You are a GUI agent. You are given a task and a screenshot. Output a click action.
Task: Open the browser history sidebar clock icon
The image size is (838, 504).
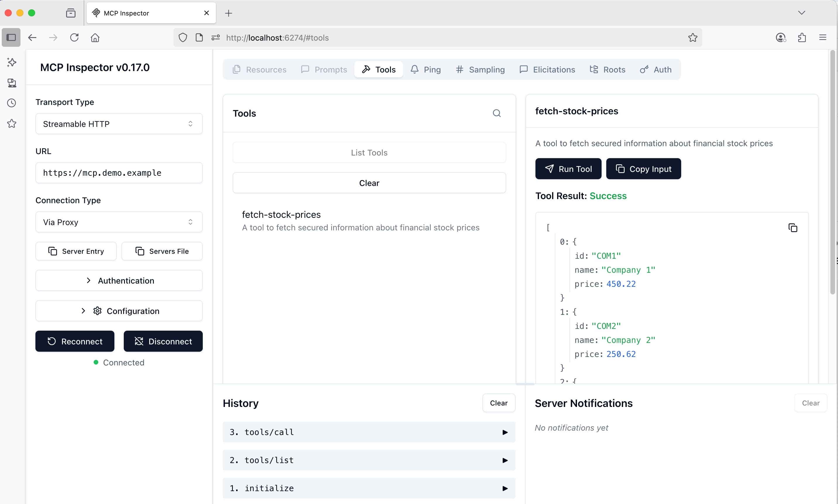(11, 103)
